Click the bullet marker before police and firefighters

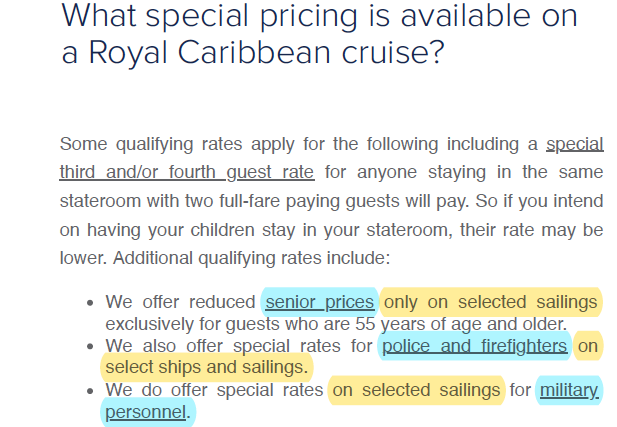coord(91,347)
